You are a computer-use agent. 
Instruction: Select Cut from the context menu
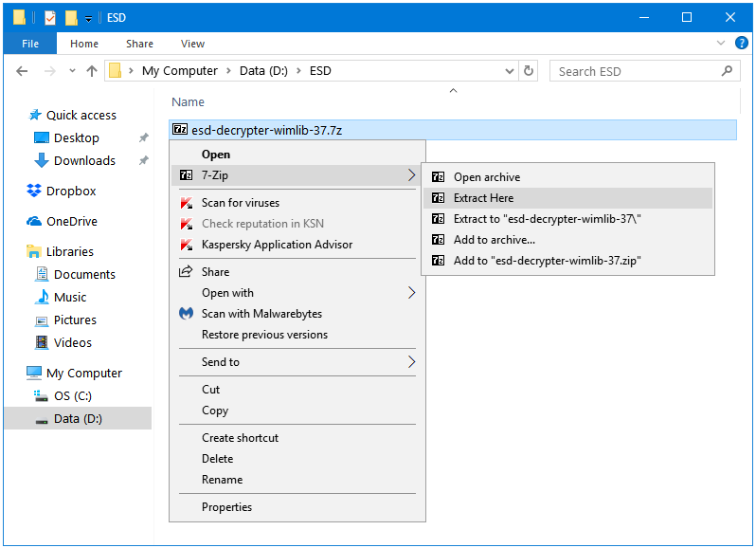point(297,390)
